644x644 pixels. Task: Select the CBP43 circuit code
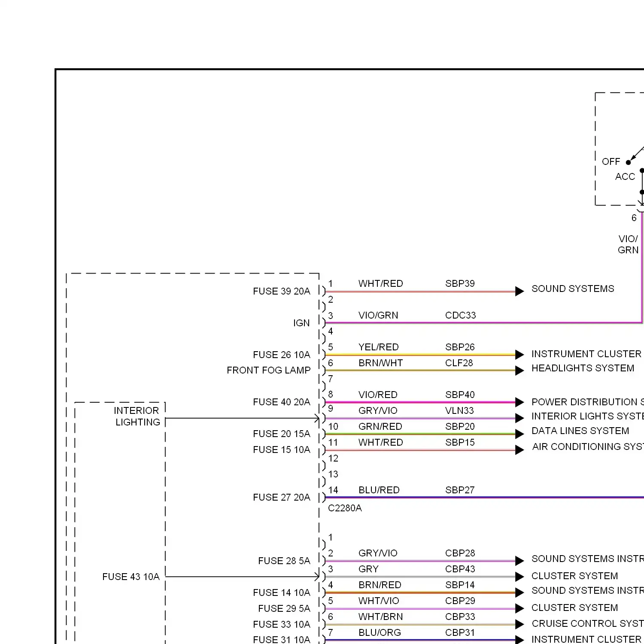pyautogui.click(x=460, y=569)
